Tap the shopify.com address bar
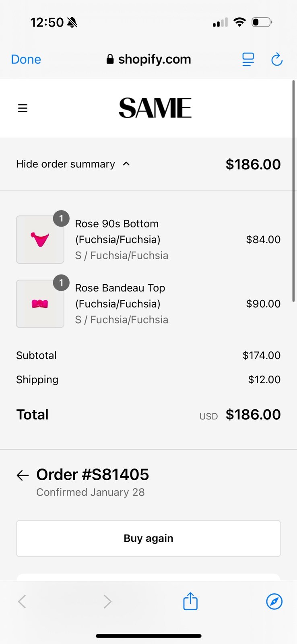The width and height of the screenshot is (297, 644). coord(148,60)
